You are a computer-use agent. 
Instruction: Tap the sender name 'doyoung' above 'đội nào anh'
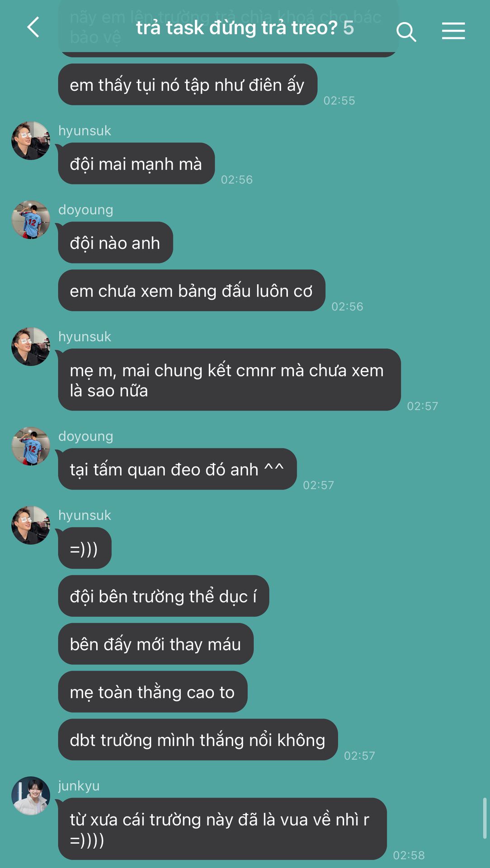point(86,210)
